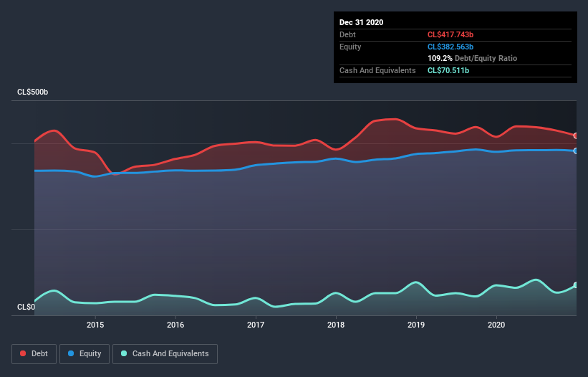Click the 2018 x-axis label
The height and width of the screenshot is (377, 588).
(x=336, y=325)
